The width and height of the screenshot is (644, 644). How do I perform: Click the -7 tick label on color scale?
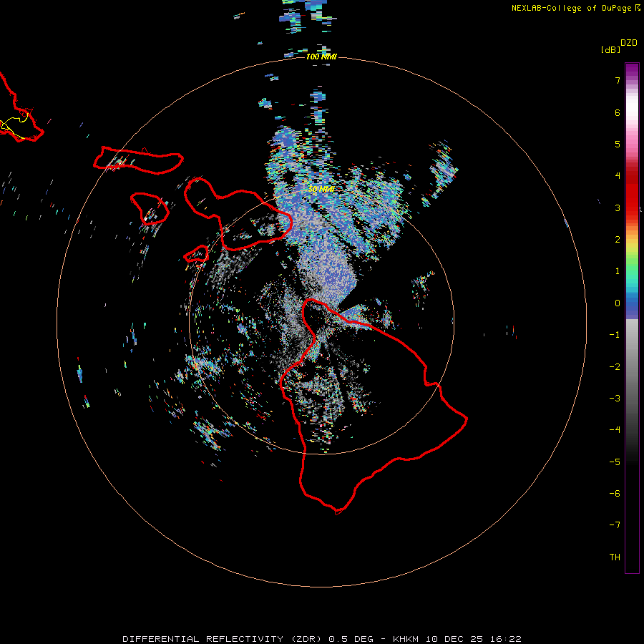[615, 525]
